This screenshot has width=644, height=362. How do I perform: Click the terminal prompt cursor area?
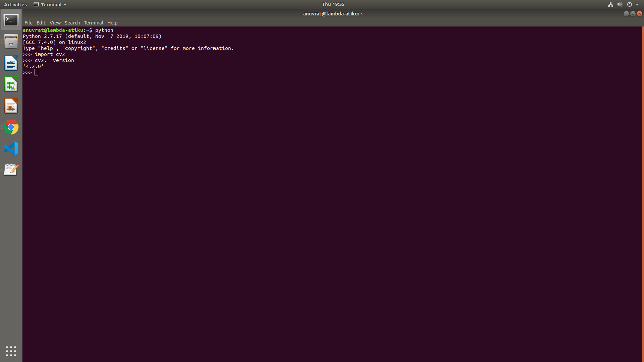[37, 72]
